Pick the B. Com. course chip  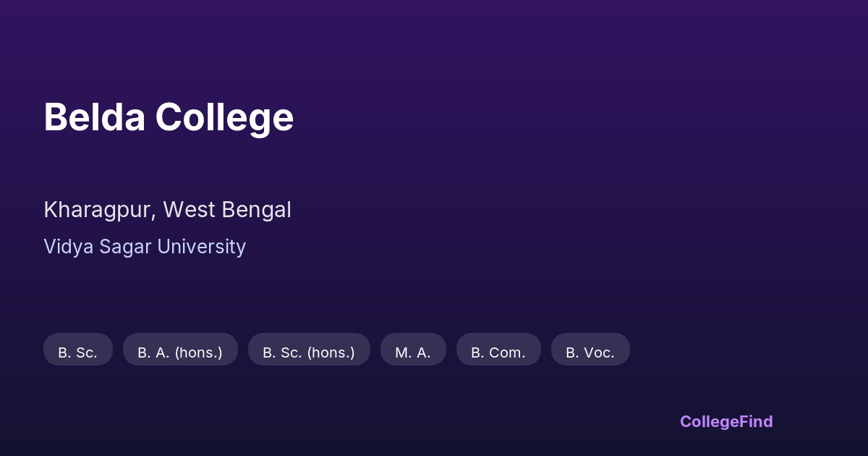coord(498,352)
